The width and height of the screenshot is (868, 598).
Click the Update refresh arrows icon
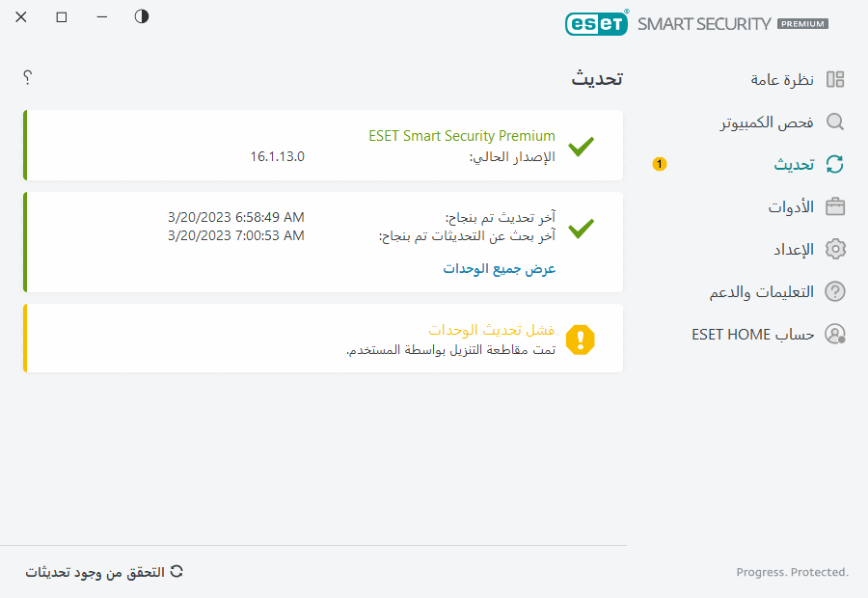click(835, 164)
